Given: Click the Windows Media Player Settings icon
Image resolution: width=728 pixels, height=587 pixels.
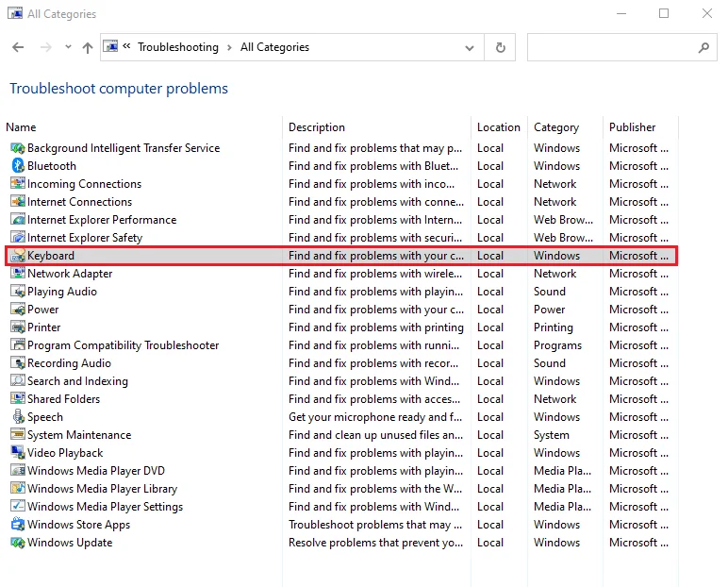Looking at the screenshot, I should (18, 507).
